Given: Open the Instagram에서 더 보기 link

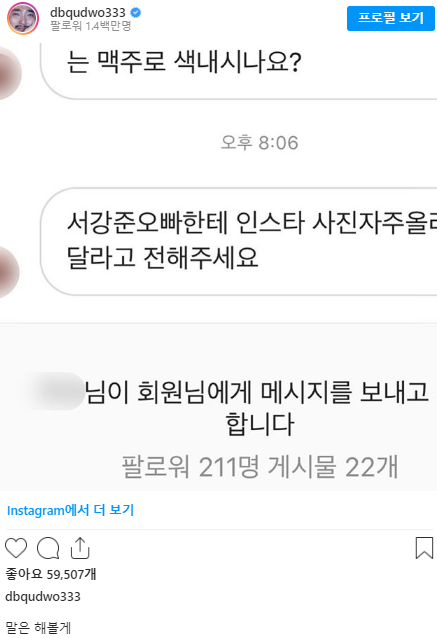Looking at the screenshot, I should tap(70, 510).
